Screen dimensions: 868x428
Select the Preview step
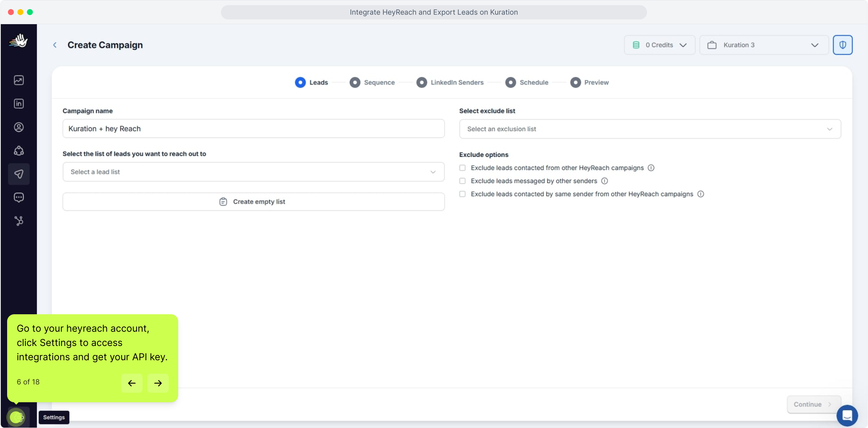(x=590, y=82)
